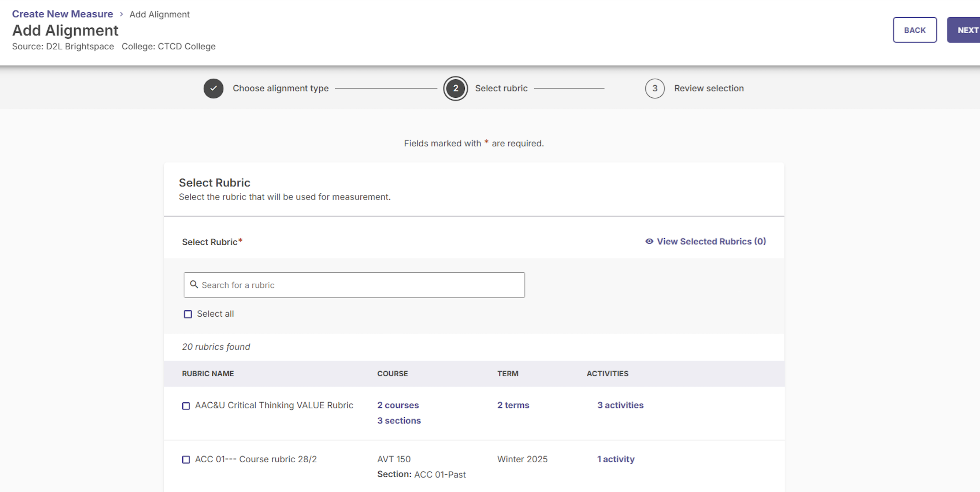Open View Selected Rubrics (0)

711,242
